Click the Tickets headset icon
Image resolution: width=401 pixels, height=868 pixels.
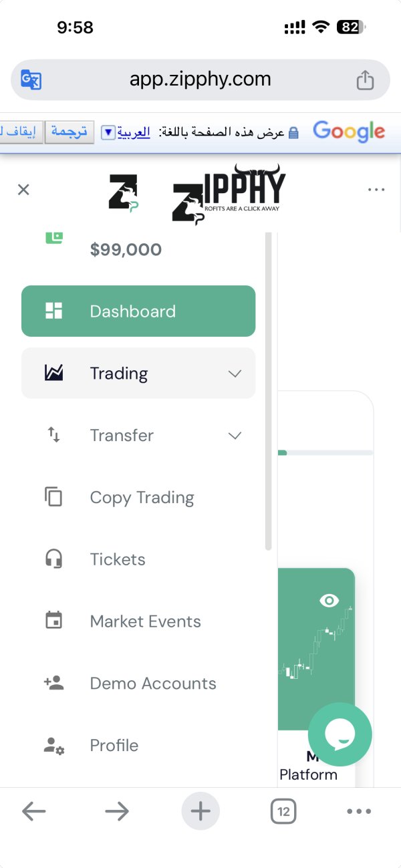pos(53,559)
